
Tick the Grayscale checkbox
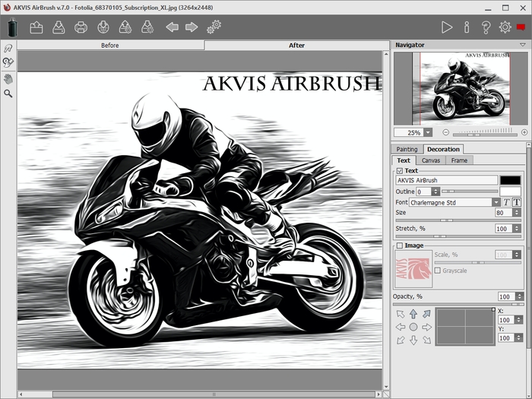pos(438,271)
